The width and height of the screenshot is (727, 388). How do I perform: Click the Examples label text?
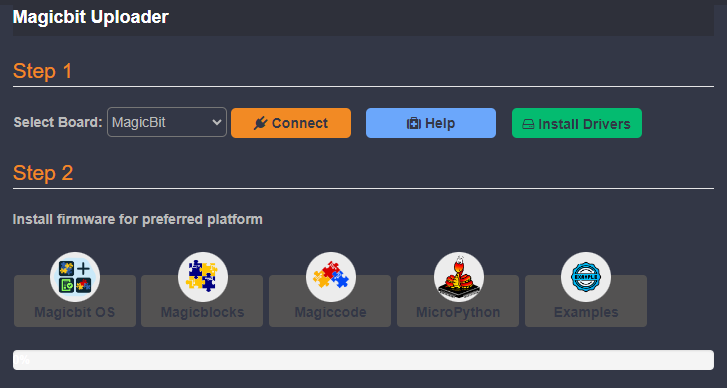(586, 312)
